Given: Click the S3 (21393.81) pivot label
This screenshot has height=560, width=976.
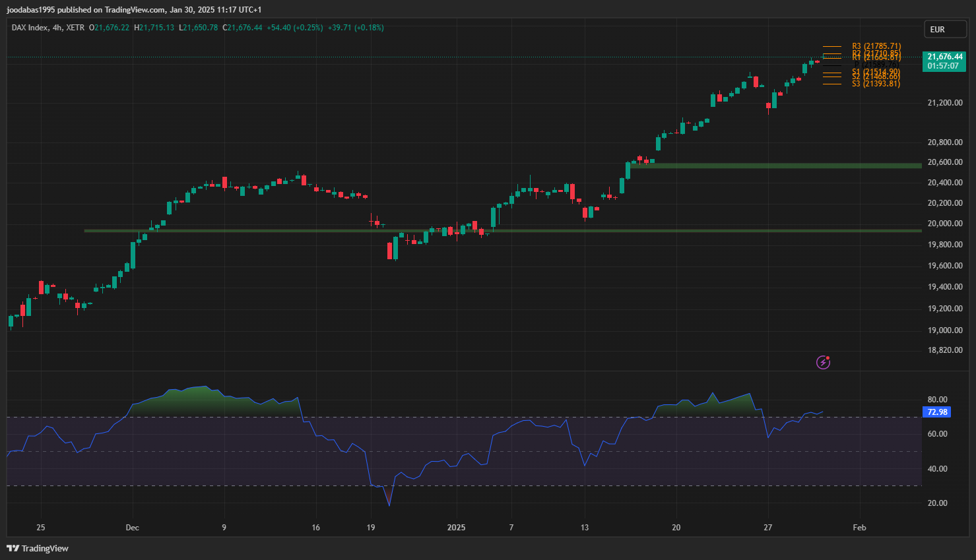Looking at the screenshot, I should 876,84.
